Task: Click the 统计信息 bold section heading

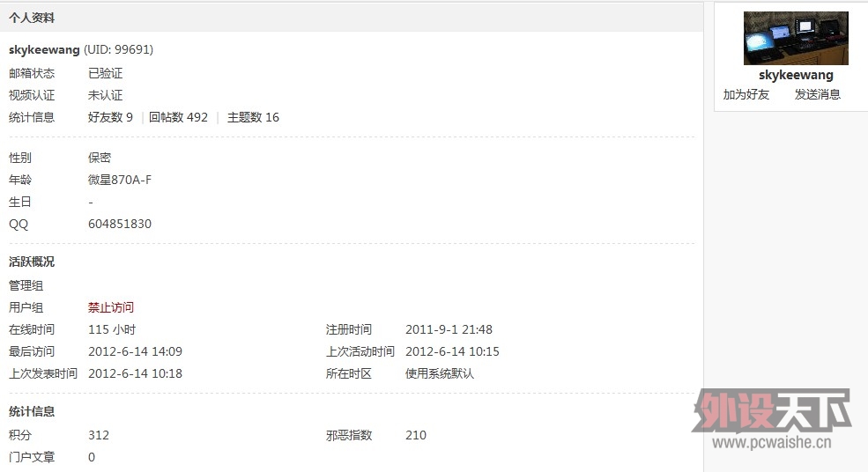Action: pos(32,412)
